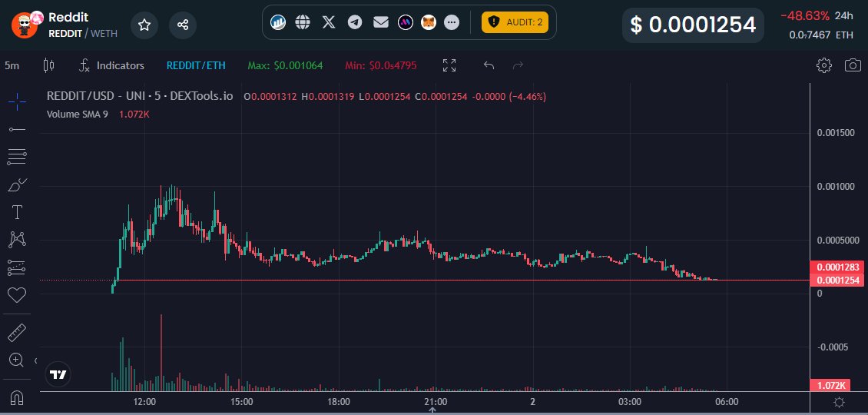Click the 21:00 time axis label

click(436, 401)
